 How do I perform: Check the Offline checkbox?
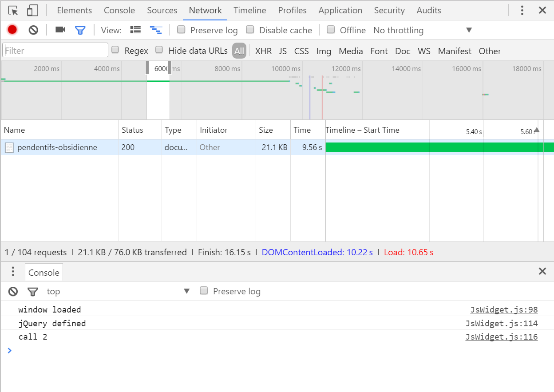pos(331,29)
